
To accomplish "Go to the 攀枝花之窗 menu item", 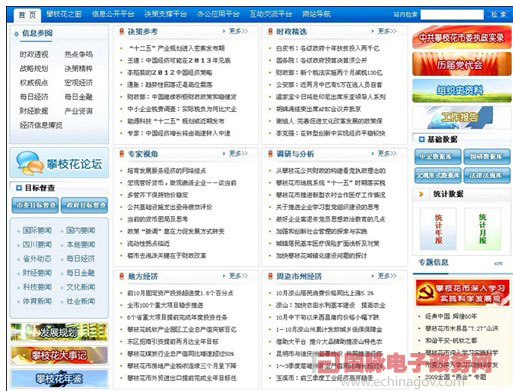I will coord(64,14).
